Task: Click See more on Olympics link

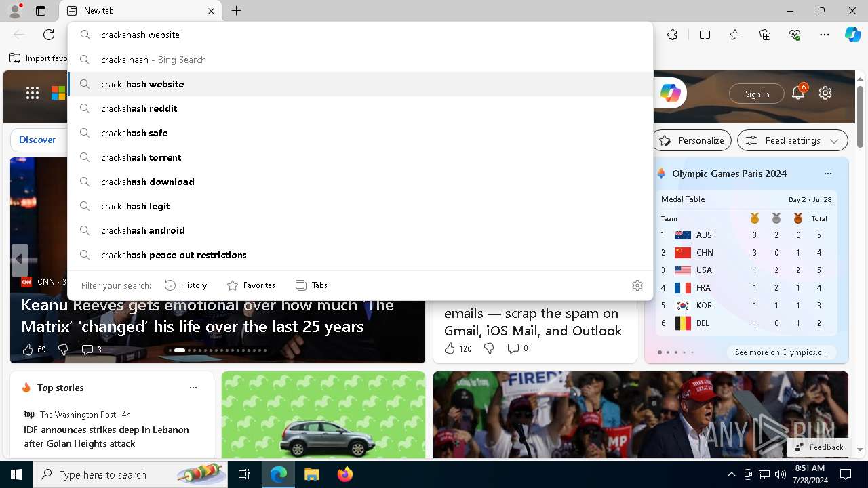Action: (x=781, y=352)
